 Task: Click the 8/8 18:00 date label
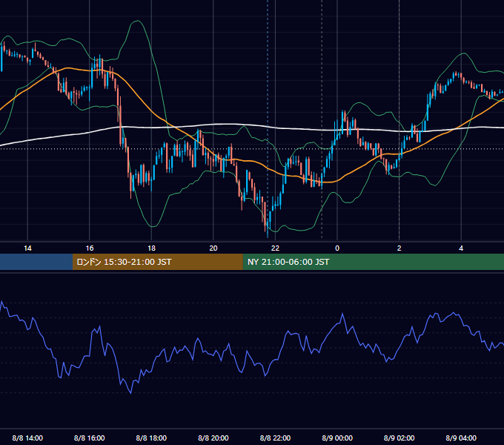point(151,438)
